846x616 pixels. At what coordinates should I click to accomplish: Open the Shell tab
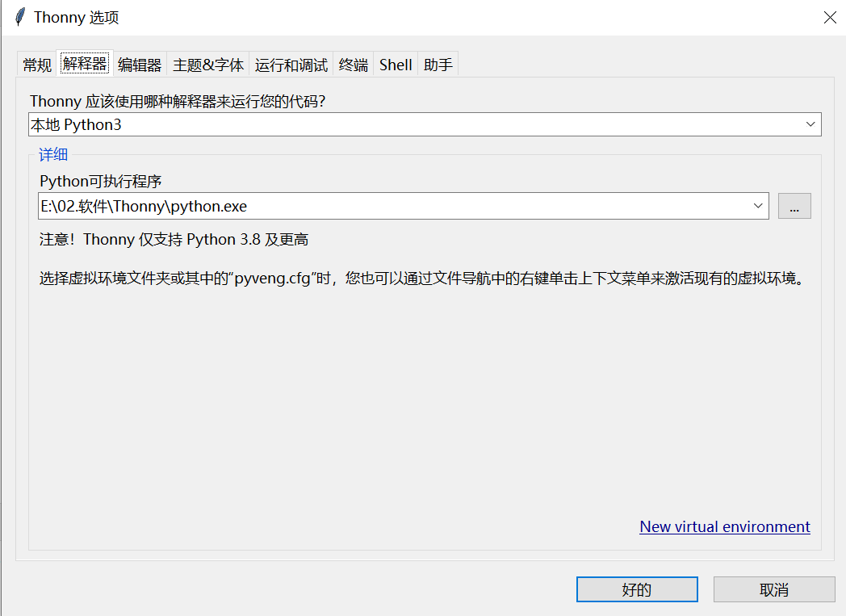(x=396, y=65)
